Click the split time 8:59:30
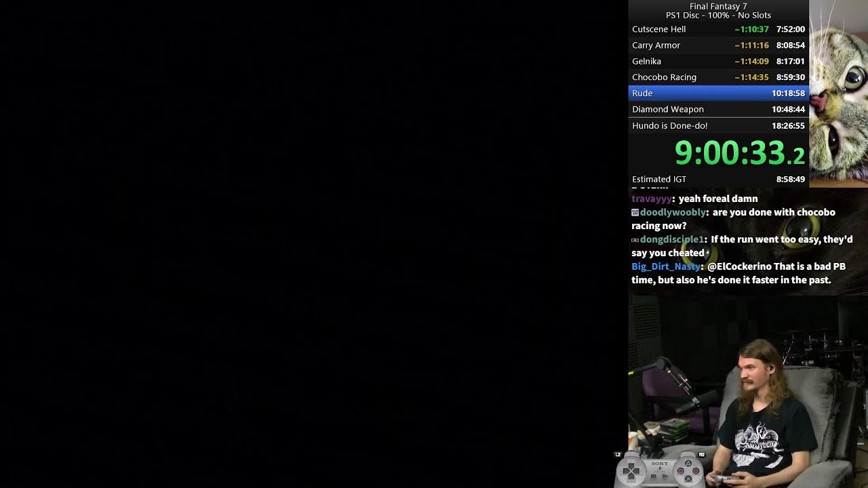Image resolution: width=868 pixels, height=488 pixels. pos(790,77)
